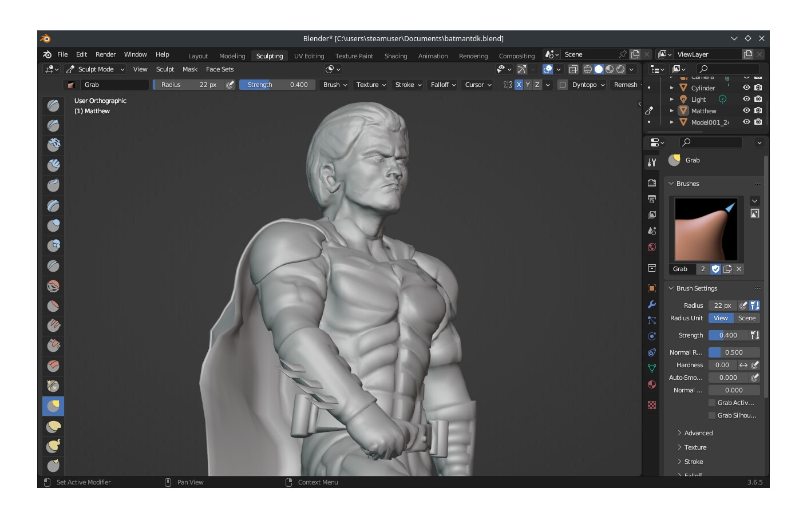
Task: Switch to UV Editing workspace tab
Action: [309, 56]
